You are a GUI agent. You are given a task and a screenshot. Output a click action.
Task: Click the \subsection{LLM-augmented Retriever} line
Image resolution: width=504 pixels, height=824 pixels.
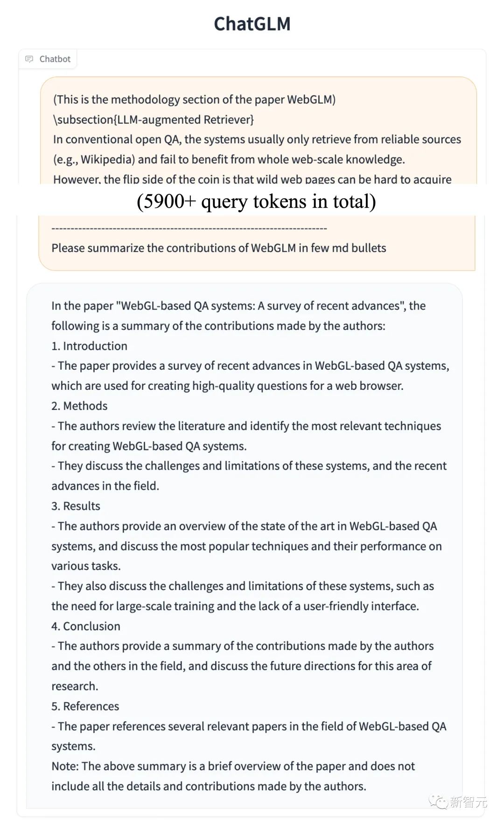coord(154,120)
